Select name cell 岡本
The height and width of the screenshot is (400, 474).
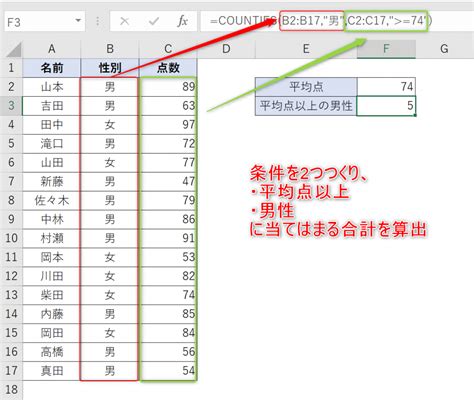52,257
